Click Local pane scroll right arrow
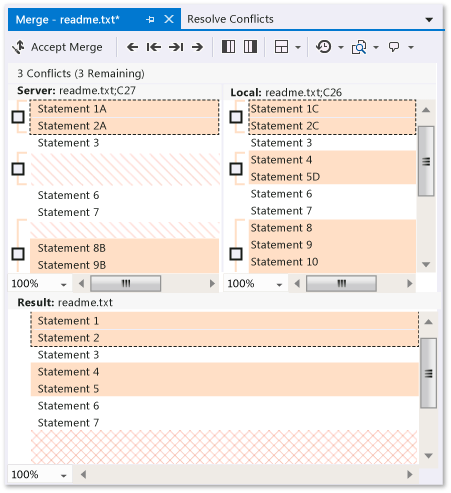The width and height of the screenshot is (451, 493). point(410,284)
